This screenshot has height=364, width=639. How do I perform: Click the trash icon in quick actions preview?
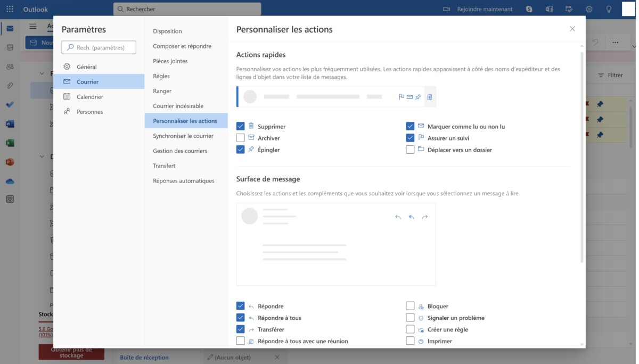(430, 97)
